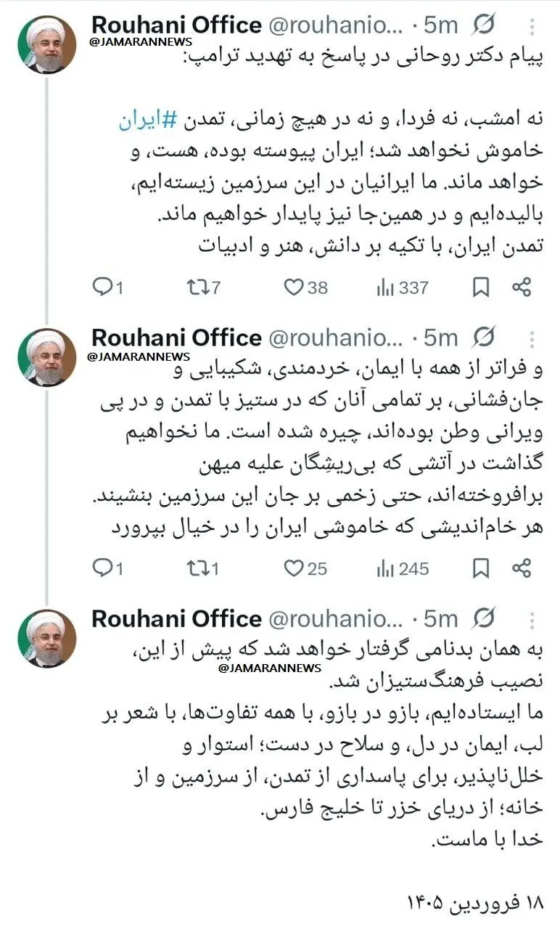Open Rouhani Office name on third tweet
The width and height of the screenshot is (560, 929).
176,618
